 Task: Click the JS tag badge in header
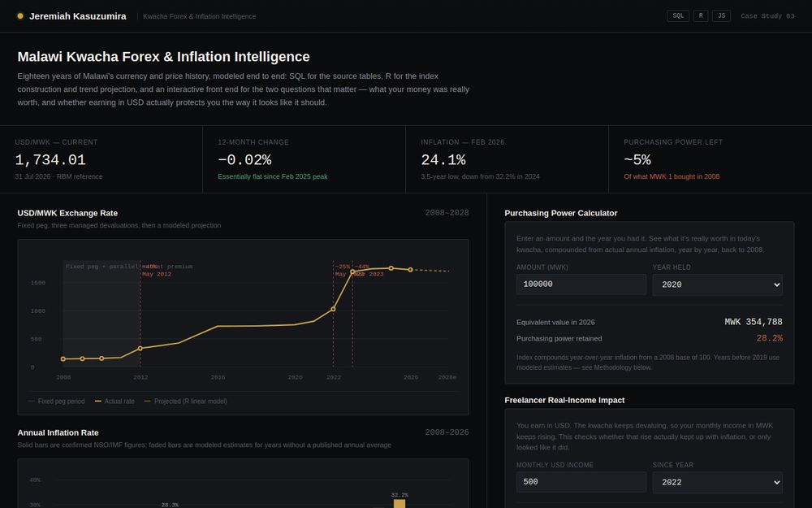tap(721, 16)
